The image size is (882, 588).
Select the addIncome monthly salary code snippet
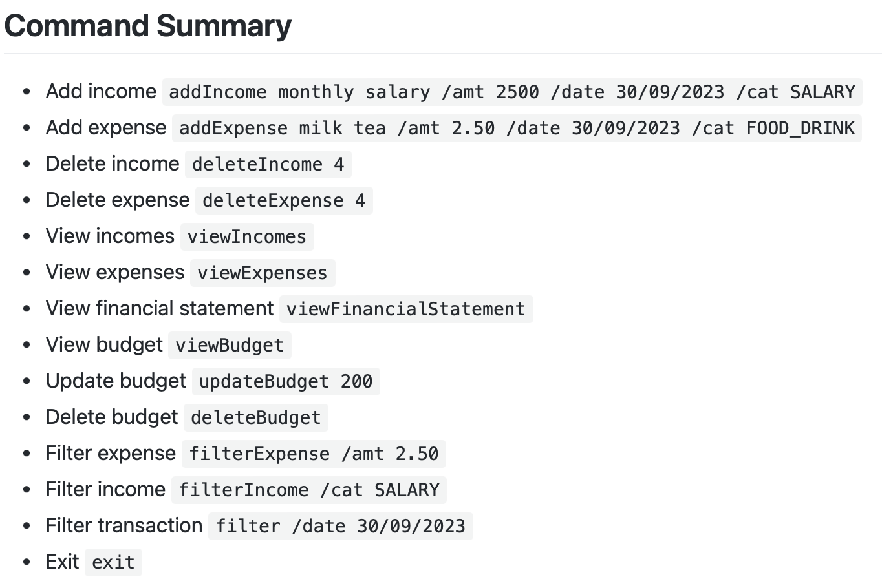coord(512,92)
